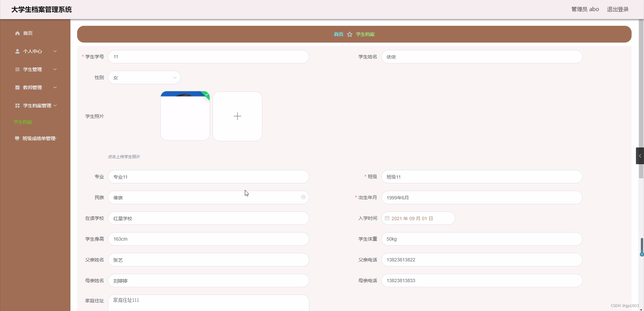Viewport: 644px width, 311px height.
Task: Select the 首页 home icon in sidebar
Action: point(17,33)
